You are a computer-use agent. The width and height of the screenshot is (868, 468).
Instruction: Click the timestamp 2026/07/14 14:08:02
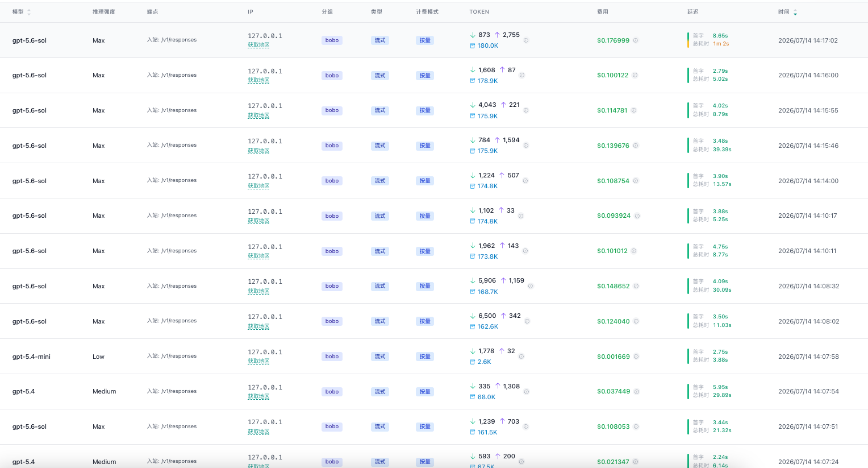[x=808, y=321]
